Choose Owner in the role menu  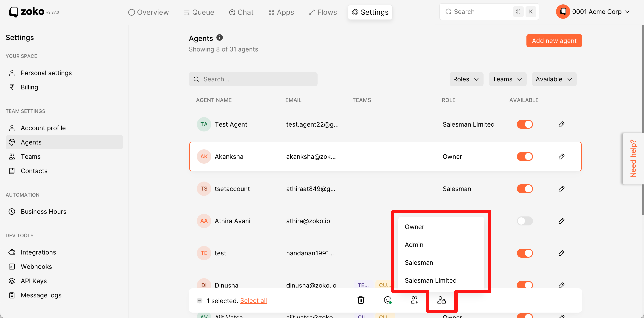coord(441,227)
